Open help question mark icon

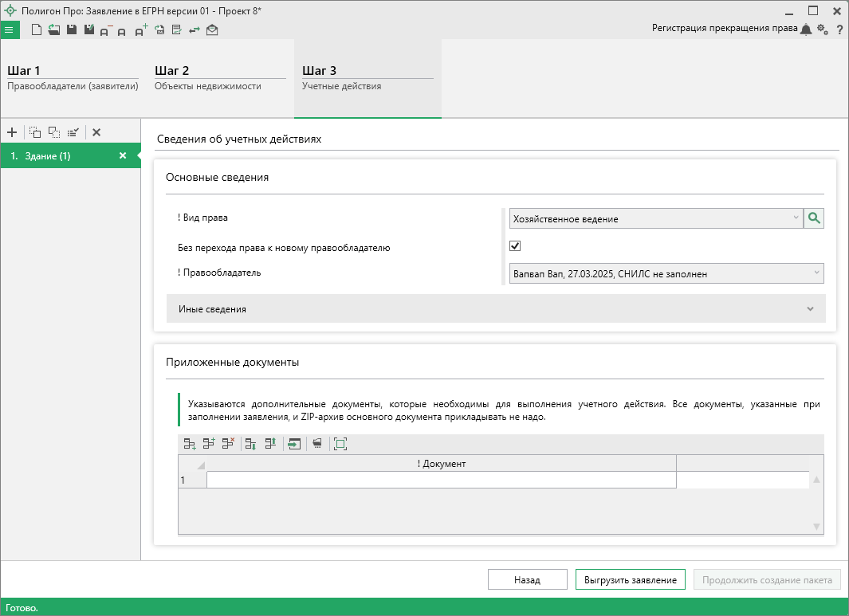(x=839, y=29)
